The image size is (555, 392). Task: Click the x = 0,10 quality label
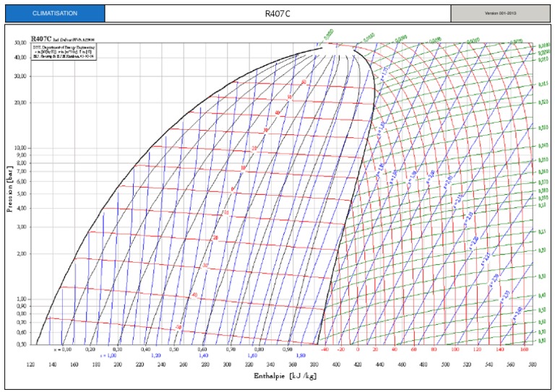click(x=63, y=349)
